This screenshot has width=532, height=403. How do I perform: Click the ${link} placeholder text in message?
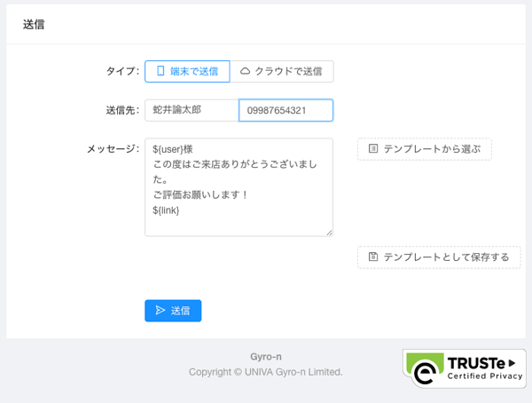pos(166,210)
